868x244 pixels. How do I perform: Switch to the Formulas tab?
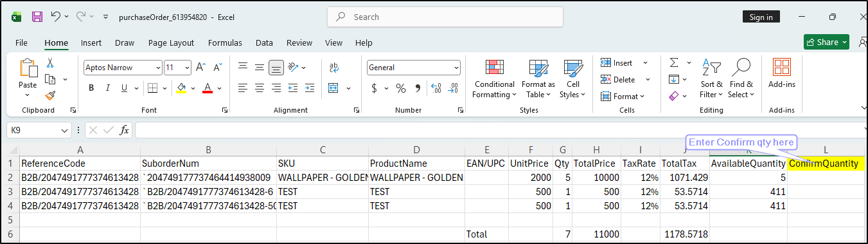(225, 42)
